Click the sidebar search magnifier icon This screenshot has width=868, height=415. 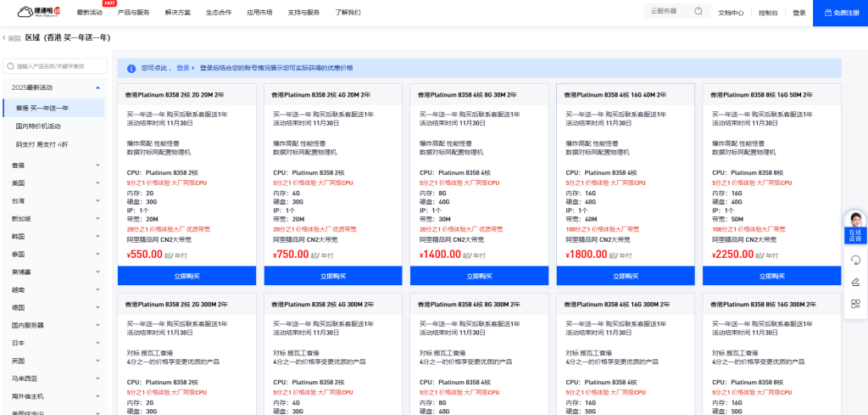tap(10, 66)
